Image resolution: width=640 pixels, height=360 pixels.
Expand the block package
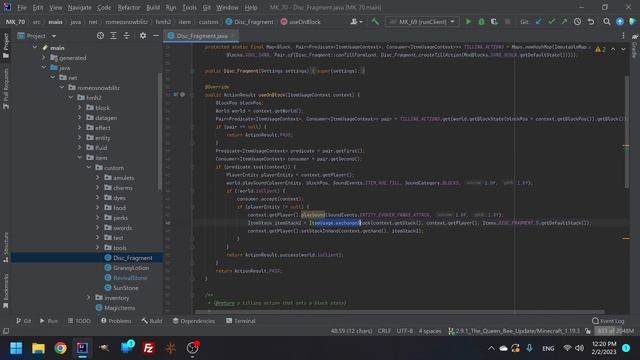(x=80, y=108)
